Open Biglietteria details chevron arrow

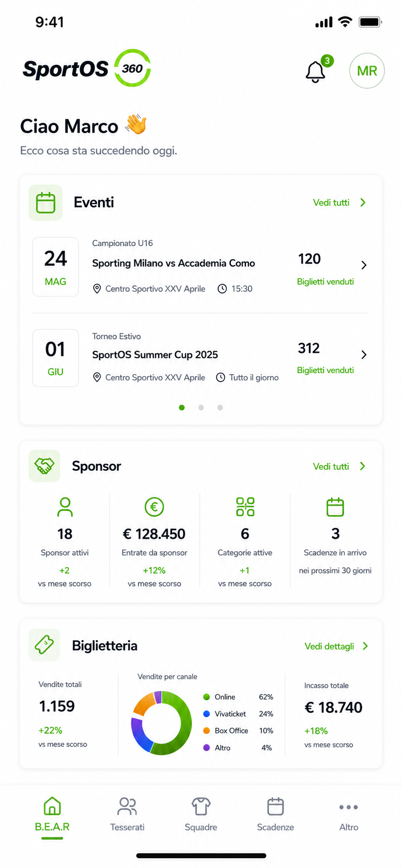tap(365, 646)
